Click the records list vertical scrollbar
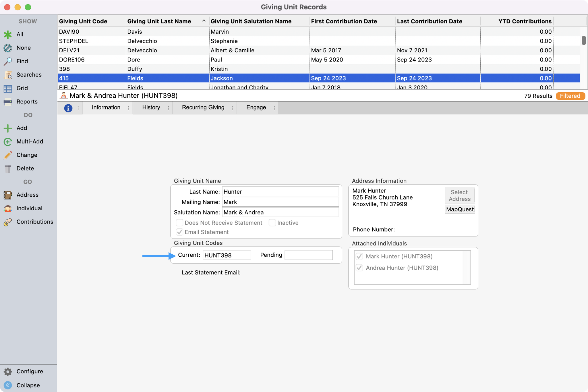588x392 pixels. (583, 41)
